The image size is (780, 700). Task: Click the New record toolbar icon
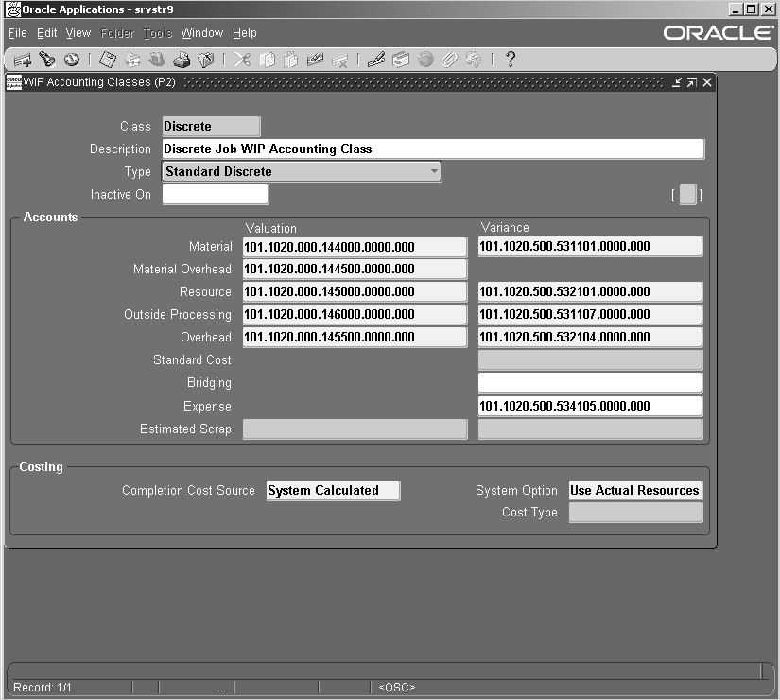pos(23,60)
